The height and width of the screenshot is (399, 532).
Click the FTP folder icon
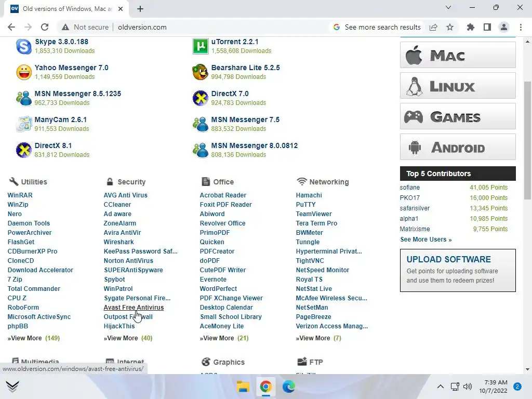(x=302, y=362)
